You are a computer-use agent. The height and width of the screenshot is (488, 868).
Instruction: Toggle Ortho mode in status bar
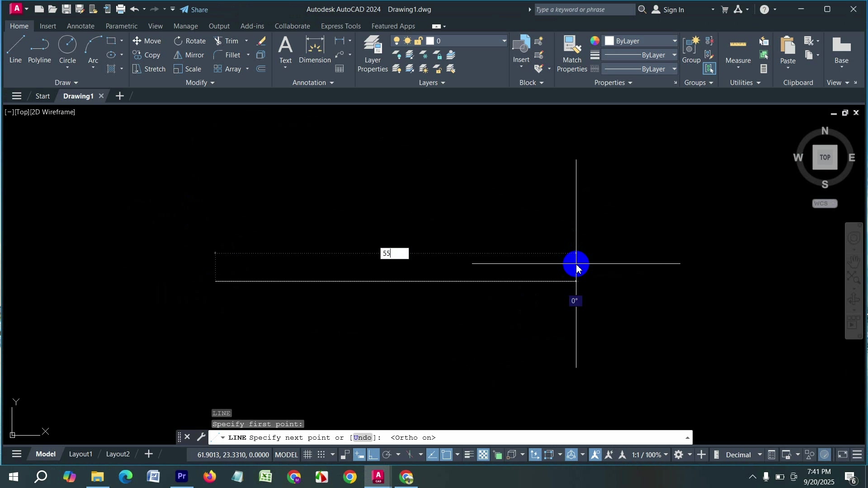(x=373, y=455)
